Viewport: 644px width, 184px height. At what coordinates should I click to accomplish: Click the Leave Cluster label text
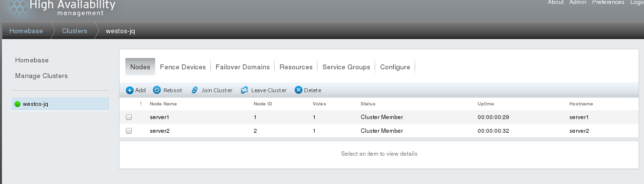(x=269, y=90)
